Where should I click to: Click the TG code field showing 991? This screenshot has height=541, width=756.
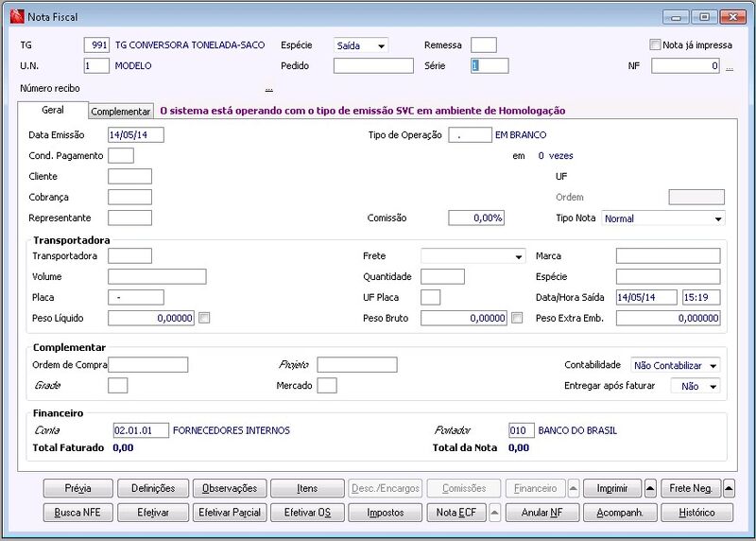[x=96, y=44]
